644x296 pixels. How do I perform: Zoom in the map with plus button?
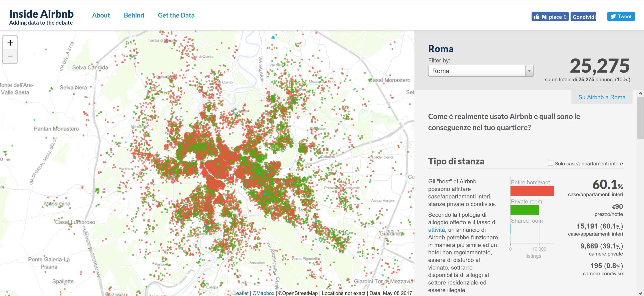10,43
